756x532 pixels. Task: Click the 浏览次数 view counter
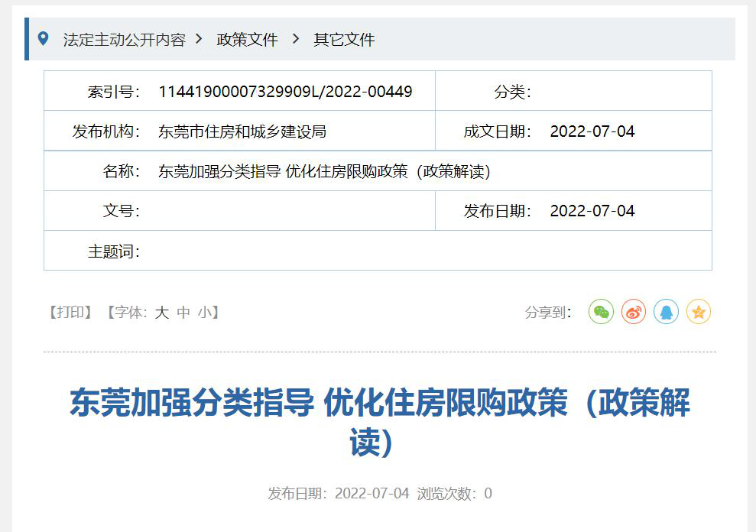(x=454, y=493)
